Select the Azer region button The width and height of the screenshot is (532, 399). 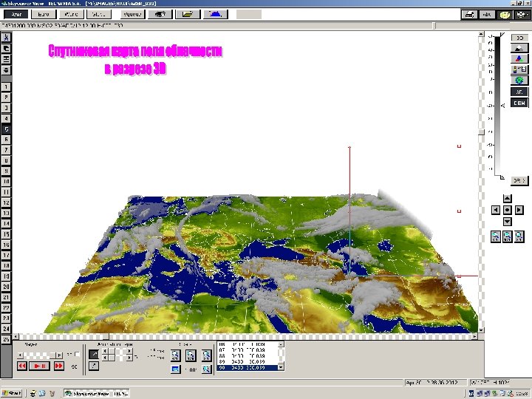click(x=16, y=14)
